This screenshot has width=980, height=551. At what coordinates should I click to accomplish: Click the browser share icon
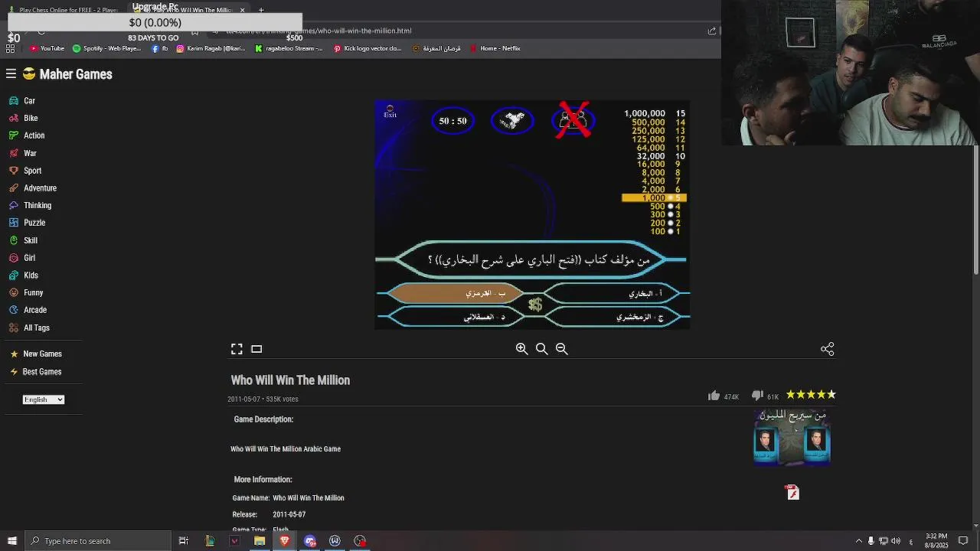pos(712,31)
